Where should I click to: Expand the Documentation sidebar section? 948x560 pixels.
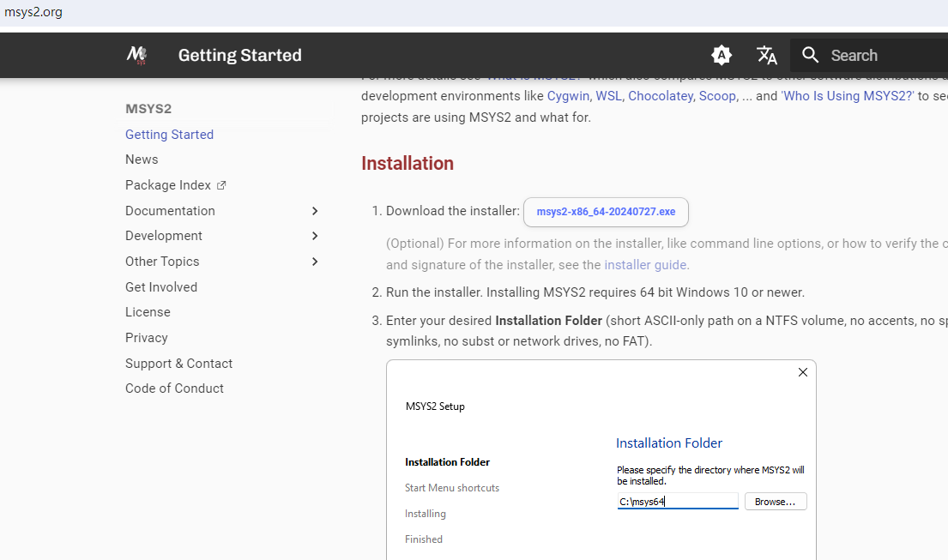pyautogui.click(x=315, y=210)
